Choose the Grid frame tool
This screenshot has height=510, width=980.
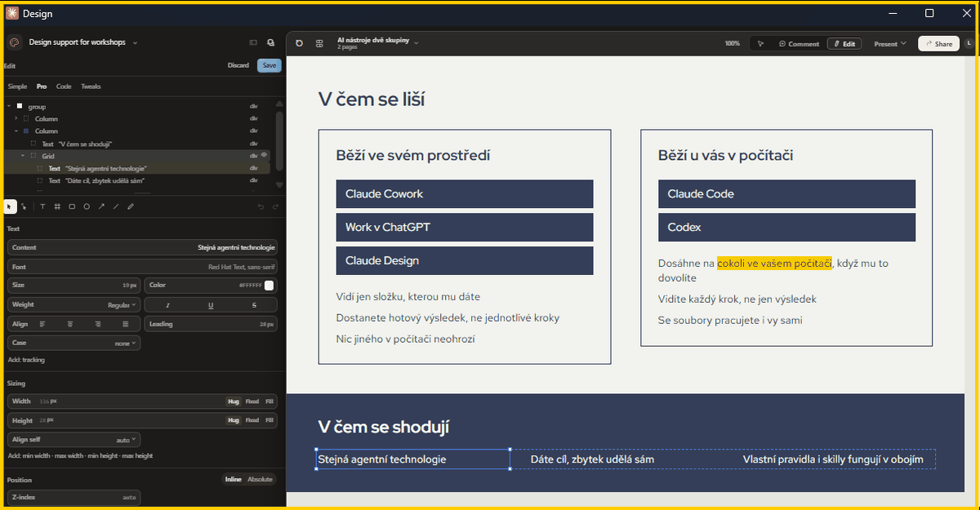click(57, 206)
